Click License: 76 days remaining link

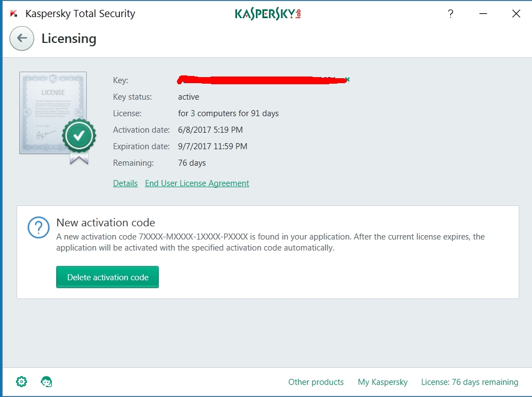coord(470,382)
